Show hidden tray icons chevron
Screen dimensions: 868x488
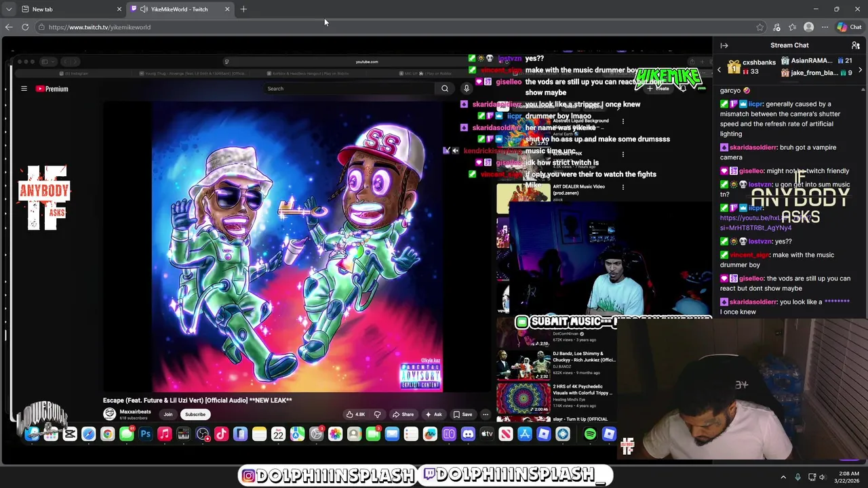(x=783, y=477)
